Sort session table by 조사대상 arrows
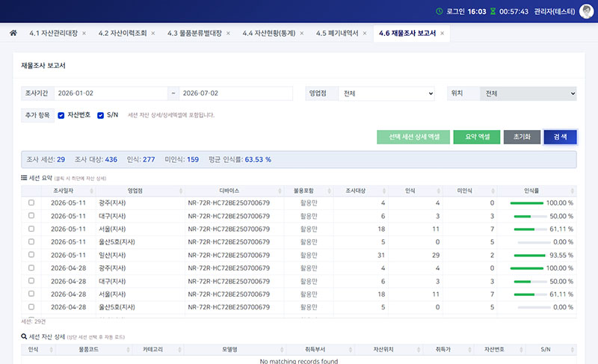This screenshot has width=598, height=364. point(384,191)
